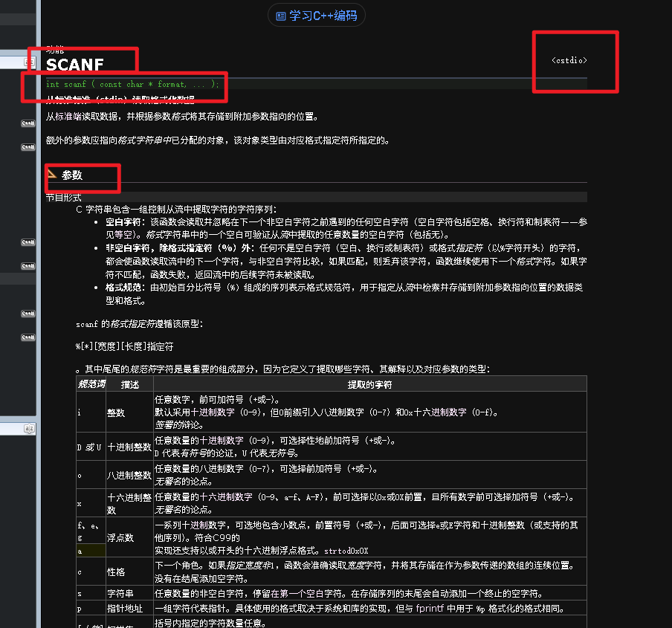Click the 十六进制整数 cell in the x row
Viewport: 672px width, 628px height.
click(129, 503)
